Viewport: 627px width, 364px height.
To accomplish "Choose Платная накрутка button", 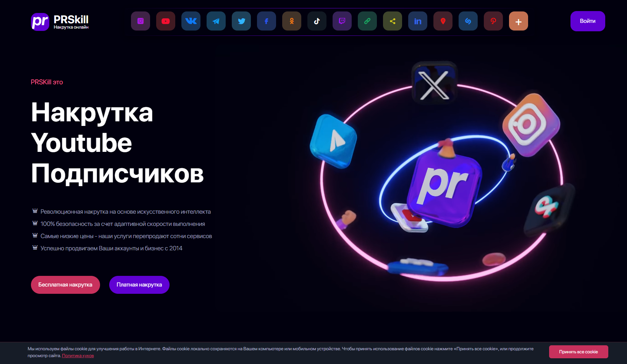I will [x=139, y=285].
